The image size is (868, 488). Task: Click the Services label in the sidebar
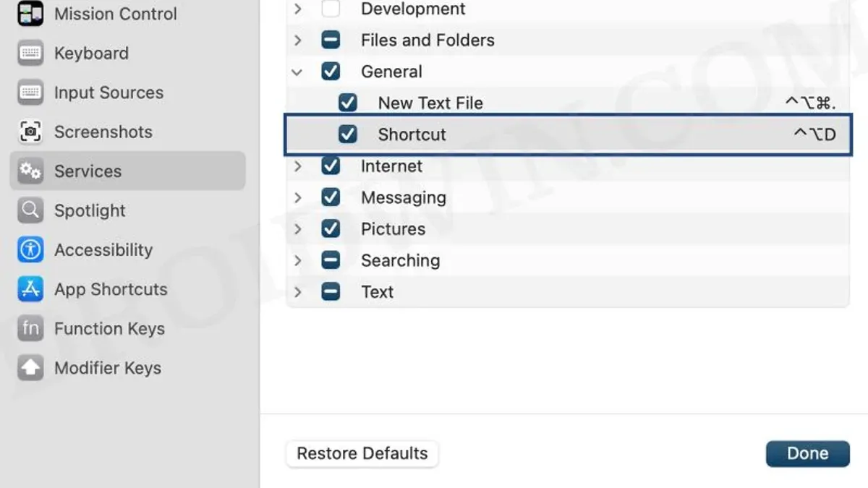tap(88, 171)
